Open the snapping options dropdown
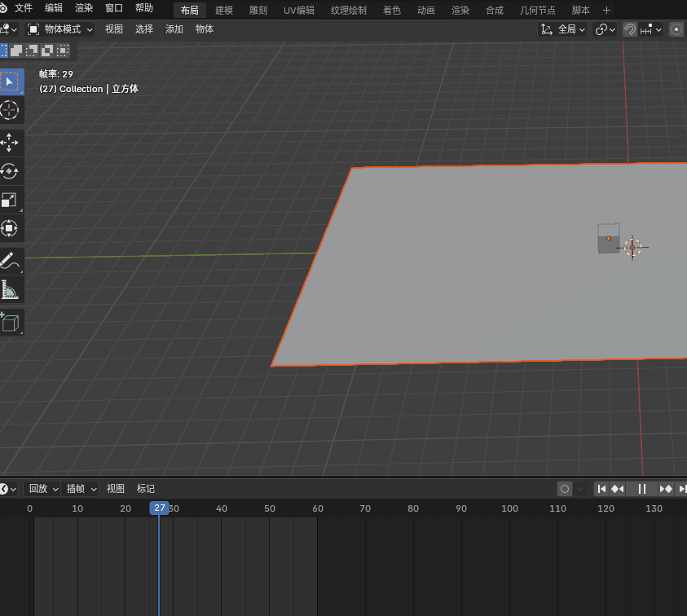Screen dimensions: 687x616 (x=650, y=29)
